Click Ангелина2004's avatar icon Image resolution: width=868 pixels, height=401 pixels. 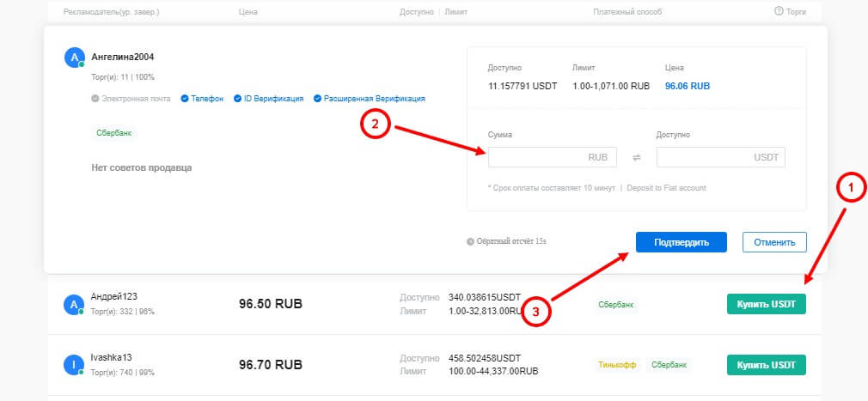click(x=73, y=58)
